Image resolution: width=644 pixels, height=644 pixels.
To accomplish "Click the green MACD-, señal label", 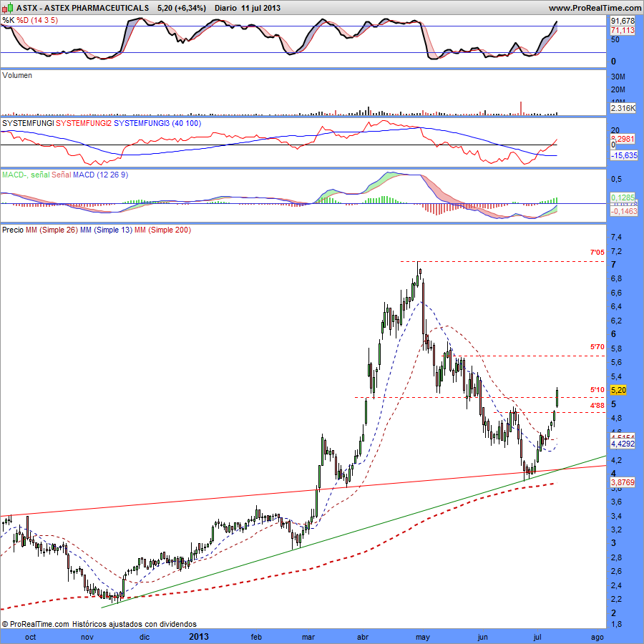I will (26, 175).
